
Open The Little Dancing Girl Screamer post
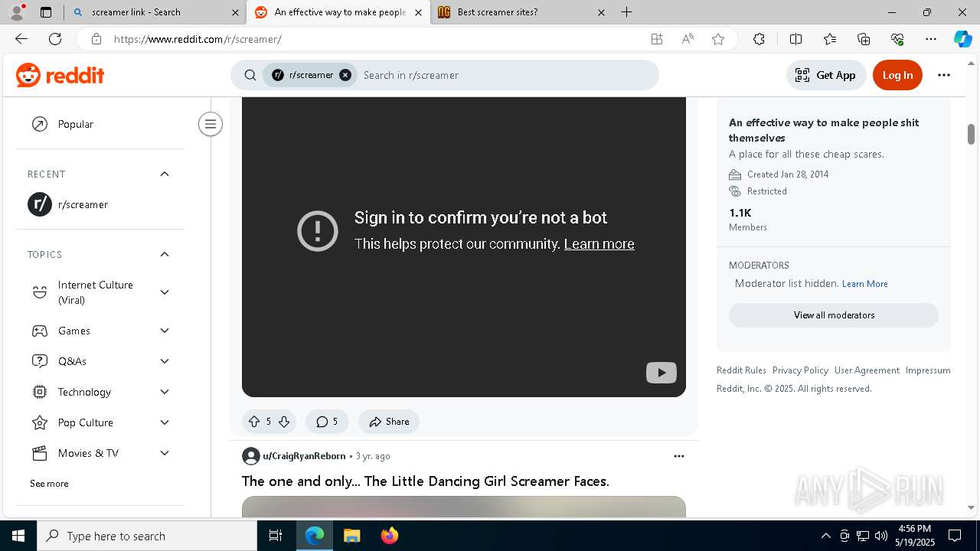pos(426,481)
